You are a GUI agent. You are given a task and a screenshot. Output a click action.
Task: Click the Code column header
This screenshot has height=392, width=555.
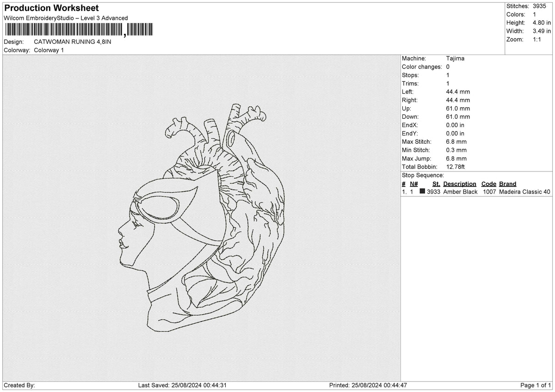(489, 184)
